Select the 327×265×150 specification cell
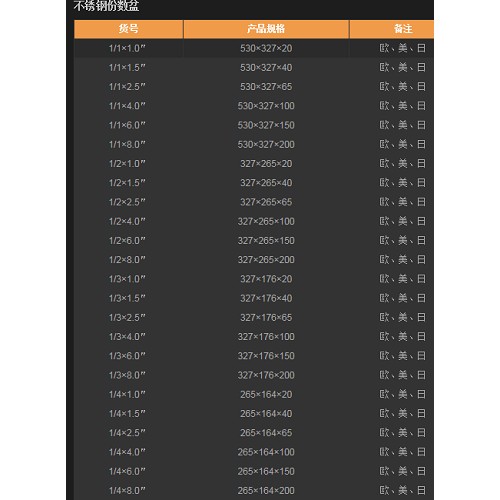Image resolution: width=500 pixels, height=500 pixels. click(266, 241)
